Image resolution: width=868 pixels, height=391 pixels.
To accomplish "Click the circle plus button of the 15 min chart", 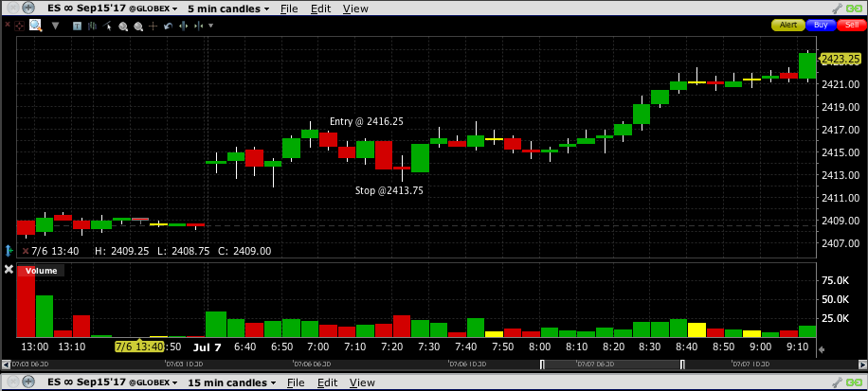I will 28,382.
